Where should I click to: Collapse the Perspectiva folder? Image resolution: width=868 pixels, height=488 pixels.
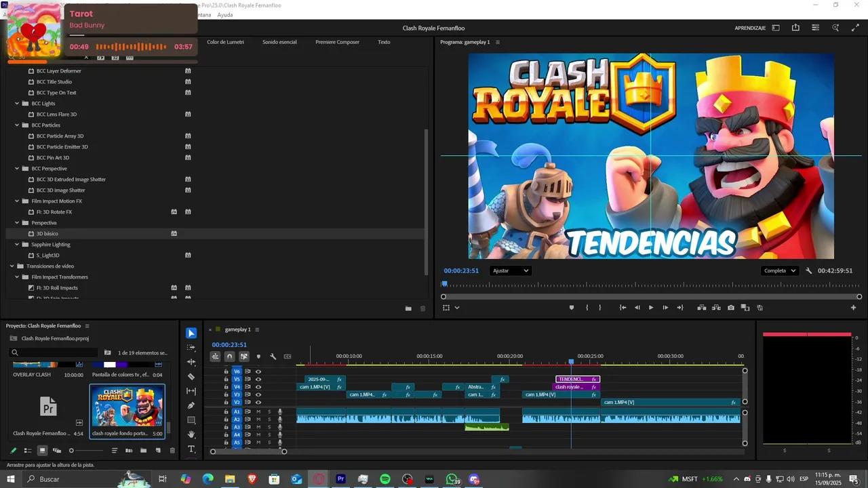(17, 223)
